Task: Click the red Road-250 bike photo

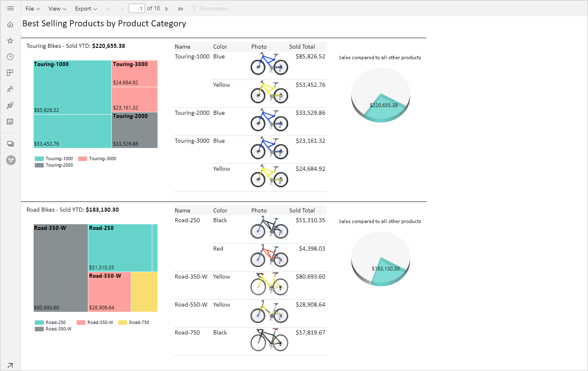Action: click(269, 256)
